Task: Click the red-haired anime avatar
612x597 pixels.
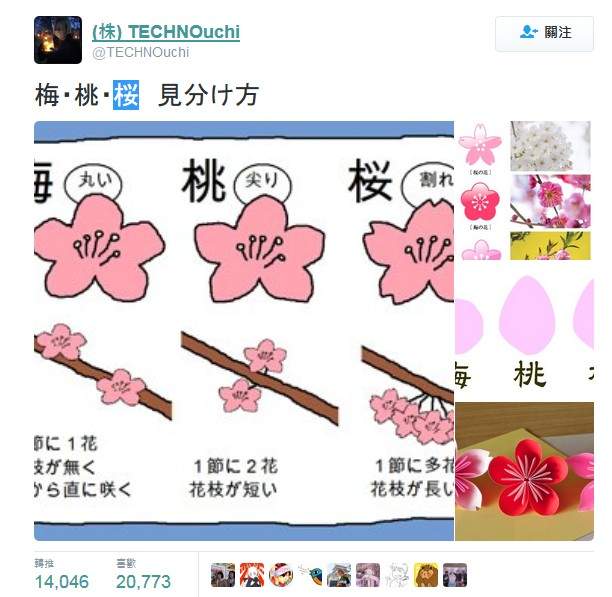Action: [x=252, y=575]
